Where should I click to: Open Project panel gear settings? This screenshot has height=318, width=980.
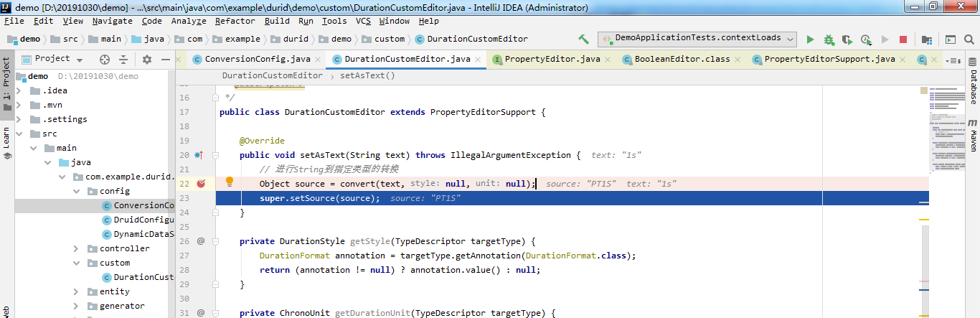(147, 60)
